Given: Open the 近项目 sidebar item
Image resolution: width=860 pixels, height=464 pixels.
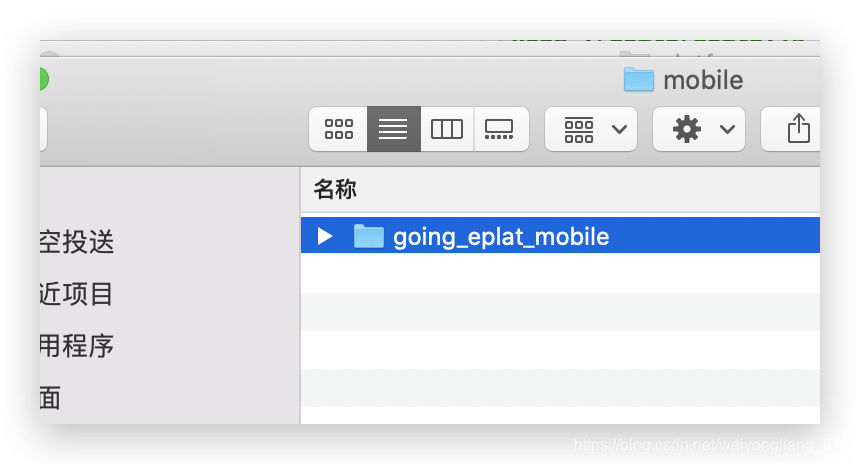Looking at the screenshot, I should click(76, 293).
